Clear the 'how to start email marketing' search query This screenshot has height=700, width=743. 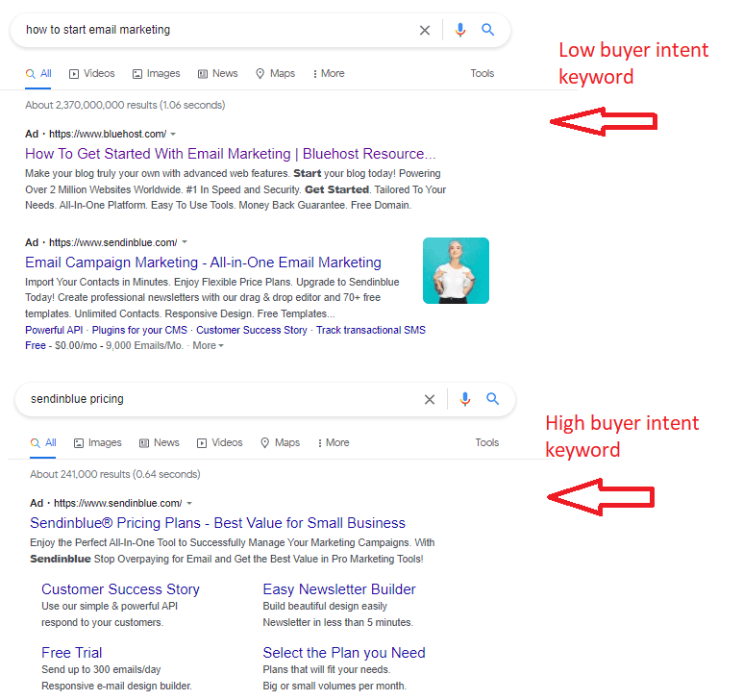[425, 31]
